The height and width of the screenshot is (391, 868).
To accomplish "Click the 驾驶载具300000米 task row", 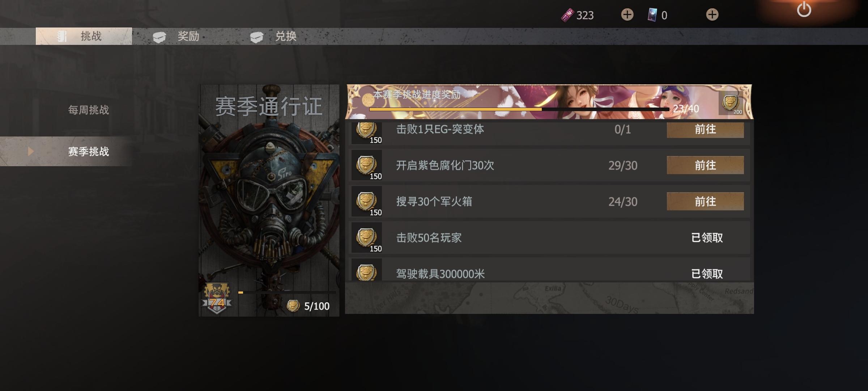I will (549, 270).
